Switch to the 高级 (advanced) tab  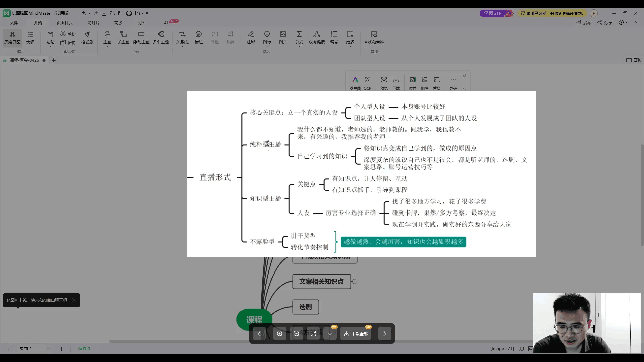coord(118,23)
